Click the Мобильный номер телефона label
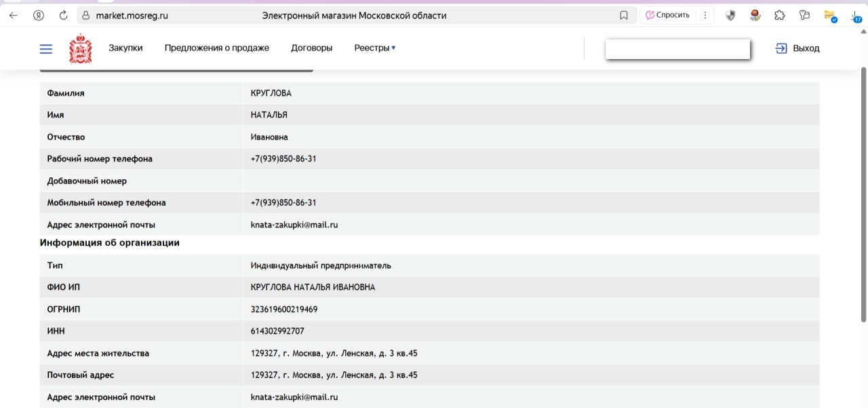 (x=106, y=202)
